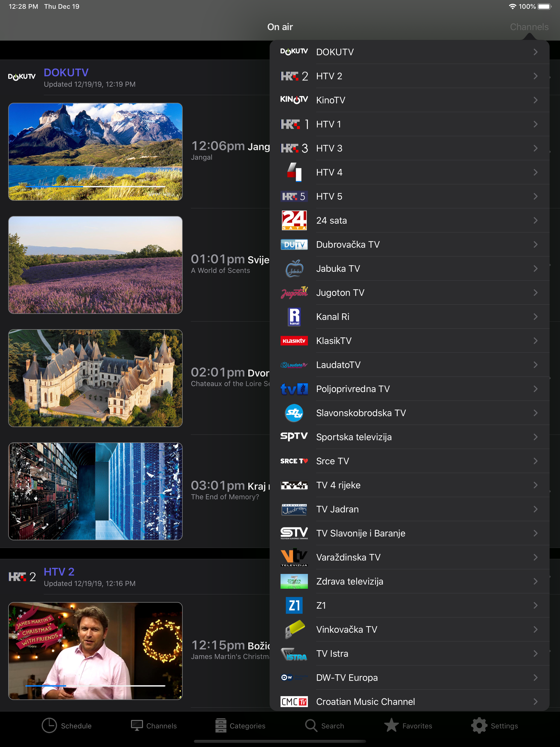Screen dimensions: 560x747
Task: Tap the Poljoprivredna TV logo
Action: 294,389
